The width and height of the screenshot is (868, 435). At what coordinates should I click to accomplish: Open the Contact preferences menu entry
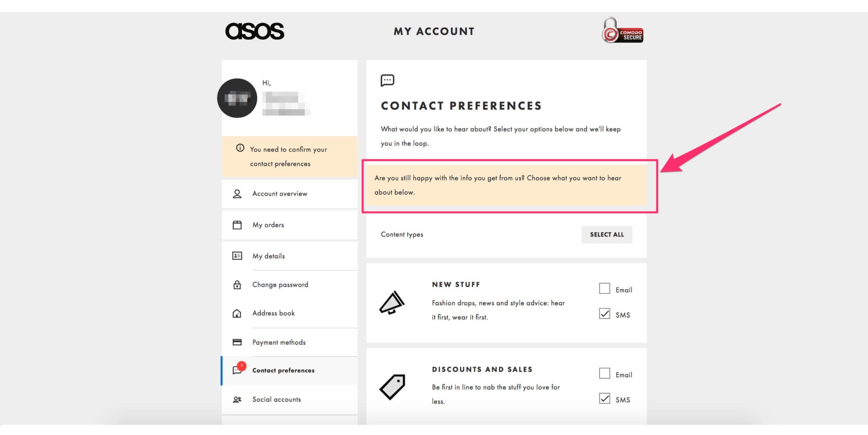tap(283, 370)
